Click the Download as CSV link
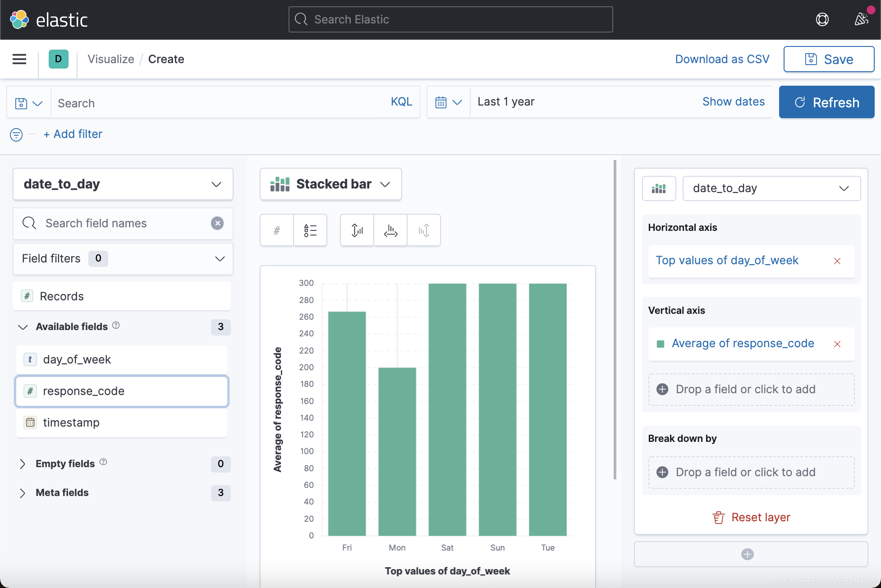The width and height of the screenshot is (881, 588). tap(721, 59)
